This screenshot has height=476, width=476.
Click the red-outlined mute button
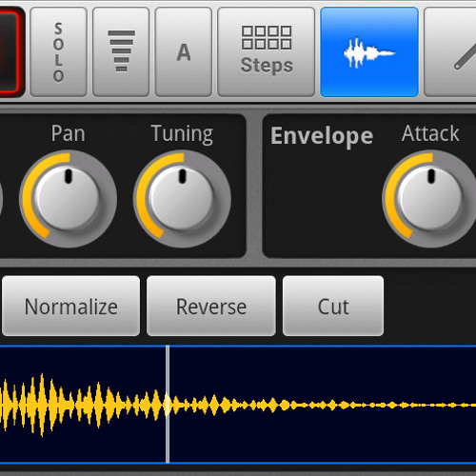(x=11, y=52)
